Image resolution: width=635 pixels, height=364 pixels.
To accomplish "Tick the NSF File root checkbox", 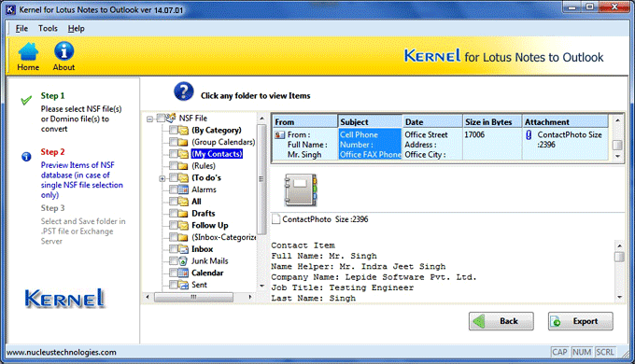I will tap(161, 119).
